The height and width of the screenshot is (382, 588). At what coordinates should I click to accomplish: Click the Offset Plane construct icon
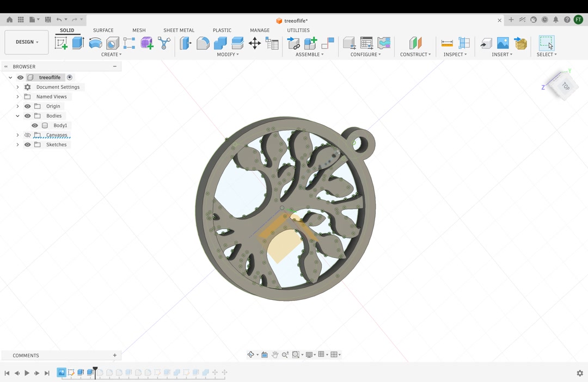pyautogui.click(x=415, y=43)
